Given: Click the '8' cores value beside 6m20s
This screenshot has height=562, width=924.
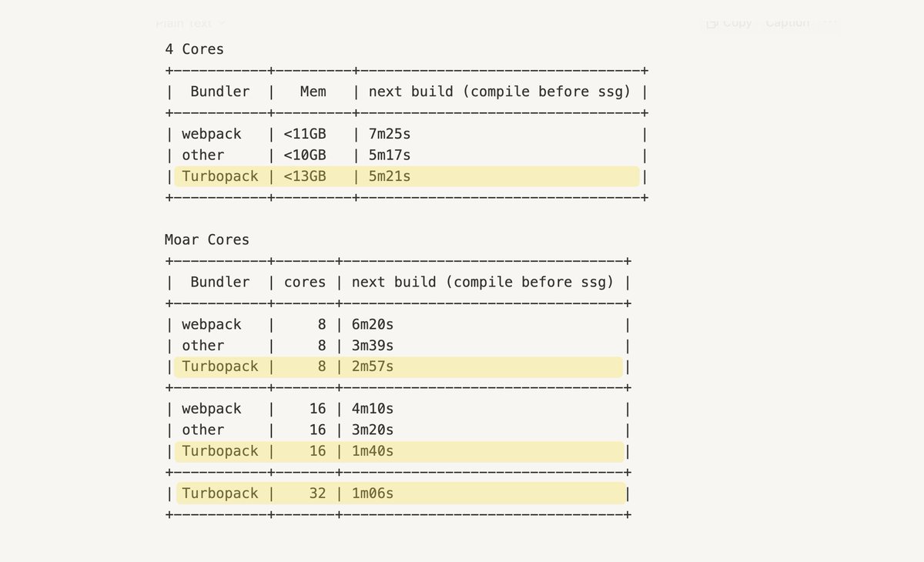Looking at the screenshot, I should [322, 324].
